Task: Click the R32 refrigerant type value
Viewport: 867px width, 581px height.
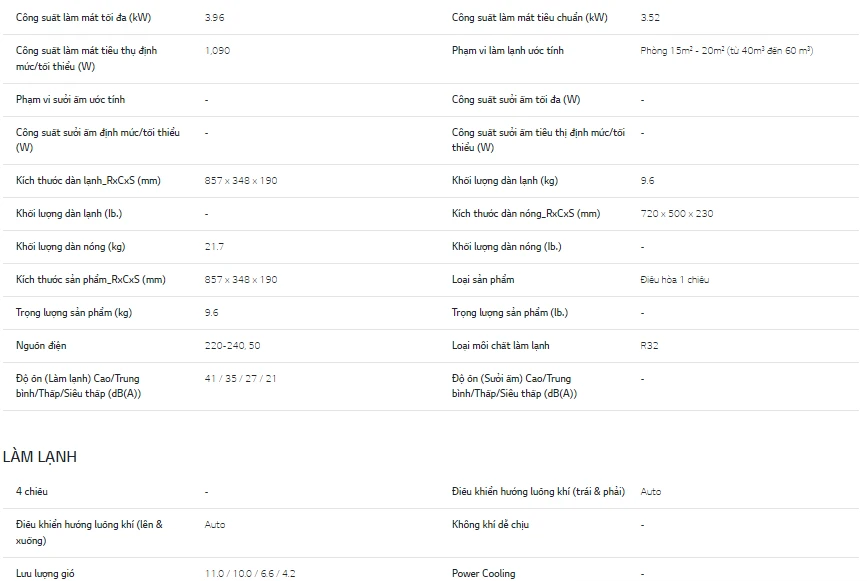Action: pyautogui.click(x=650, y=346)
